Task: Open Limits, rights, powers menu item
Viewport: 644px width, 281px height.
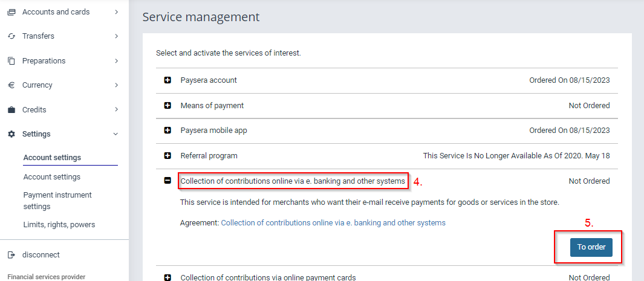Action: tap(59, 225)
